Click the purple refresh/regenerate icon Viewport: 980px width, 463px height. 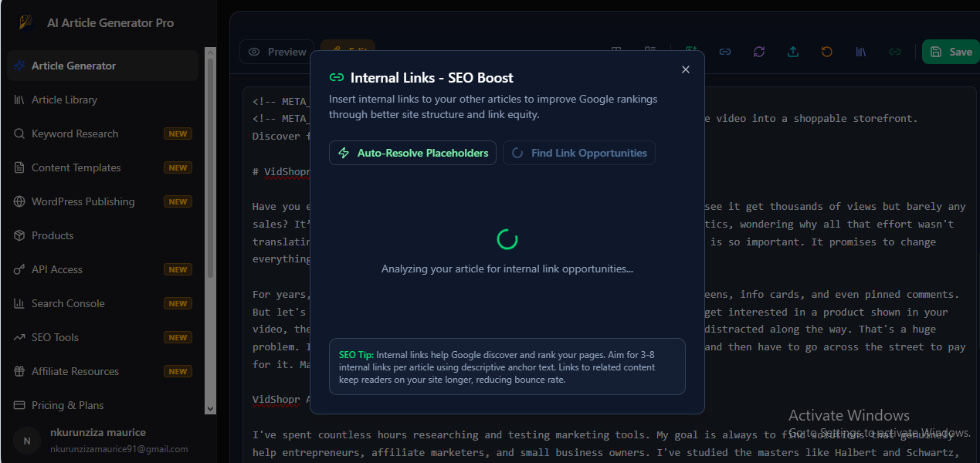759,52
